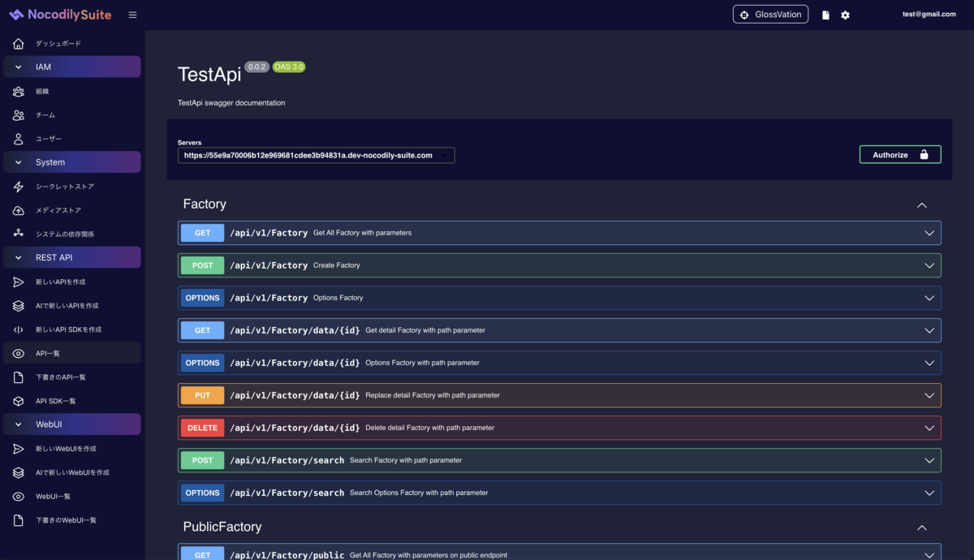
Task: Collapse the WebUI sidebar section
Action: [71, 424]
